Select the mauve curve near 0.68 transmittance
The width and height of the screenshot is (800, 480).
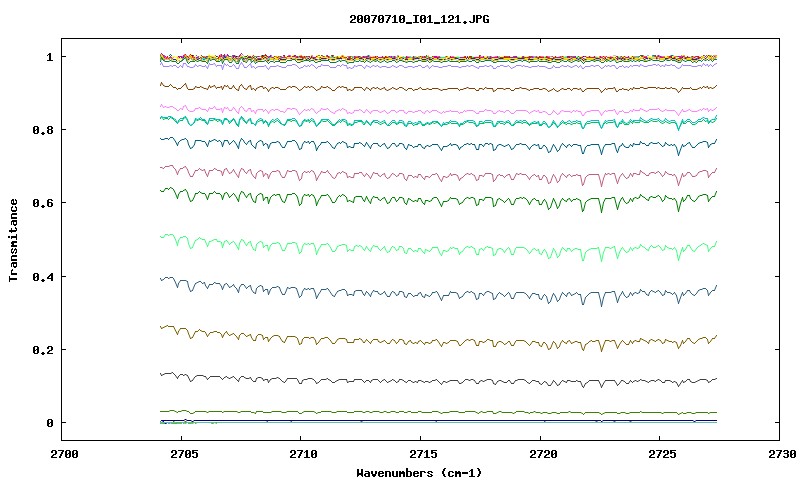pyautogui.click(x=439, y=176)
